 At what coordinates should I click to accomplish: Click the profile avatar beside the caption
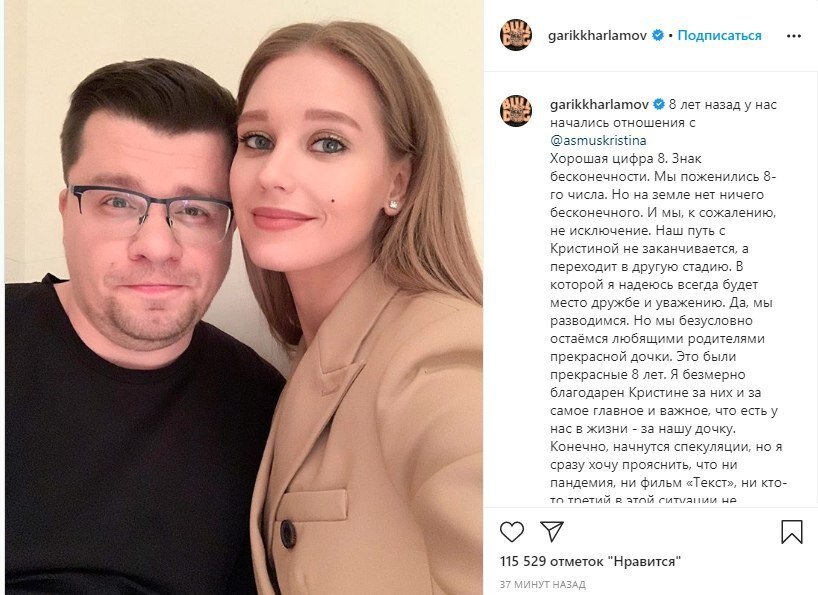tap(516, 111)
